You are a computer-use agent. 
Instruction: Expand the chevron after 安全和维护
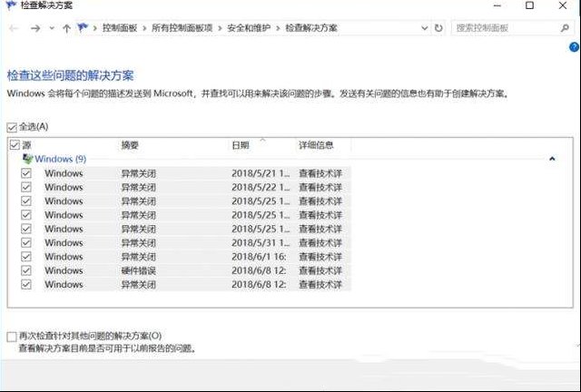[278, 28]
